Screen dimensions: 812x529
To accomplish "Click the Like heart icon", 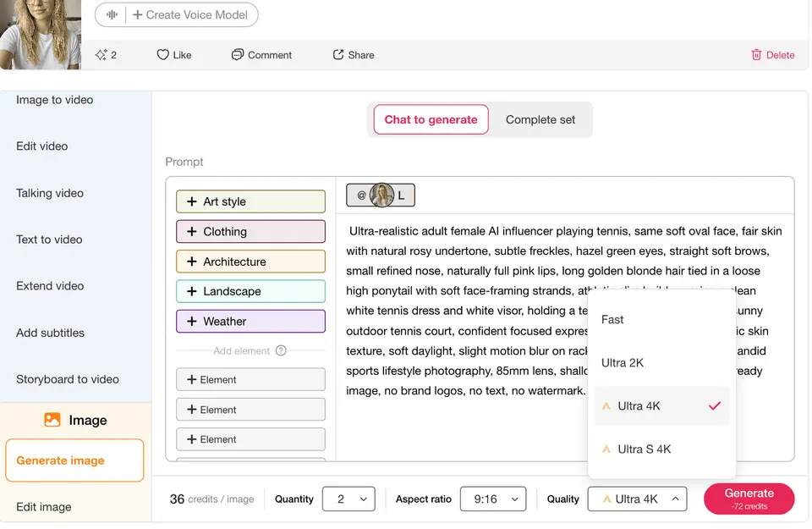I will (162, 54).
